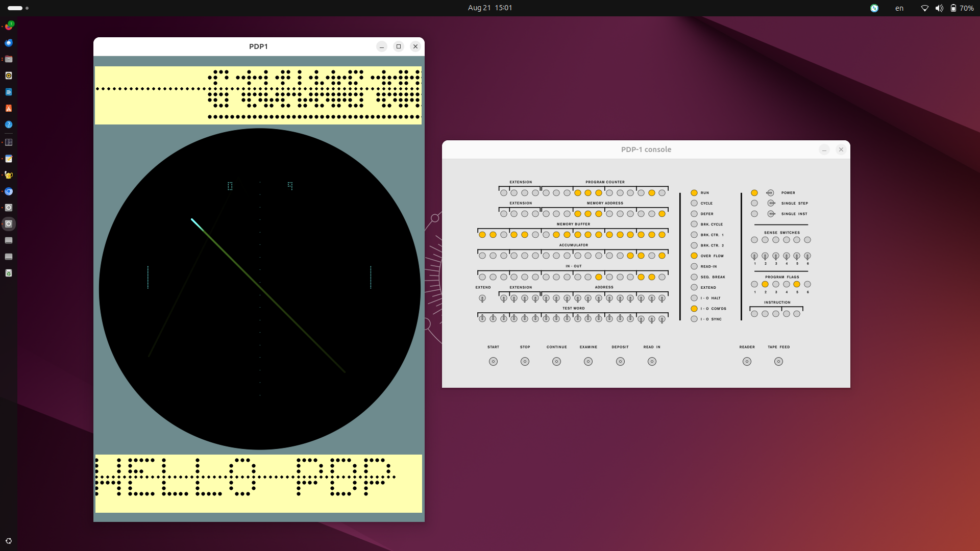The image size is (980, 551).
Task: Open Google Chrome from the dock
Action: tap(9, 192)
